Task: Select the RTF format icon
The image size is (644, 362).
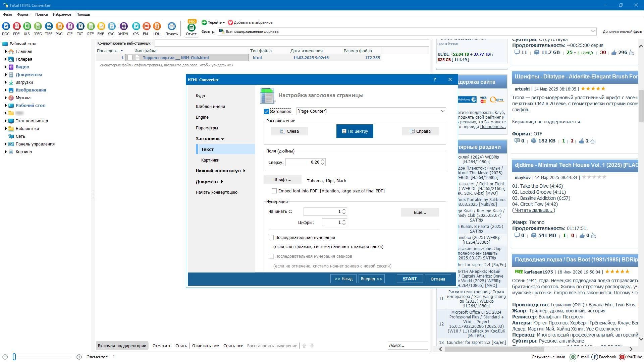Action: coord(90,28)
